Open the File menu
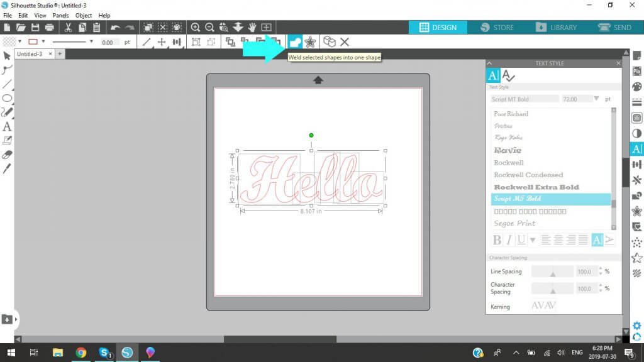 (x=8, y=15)
